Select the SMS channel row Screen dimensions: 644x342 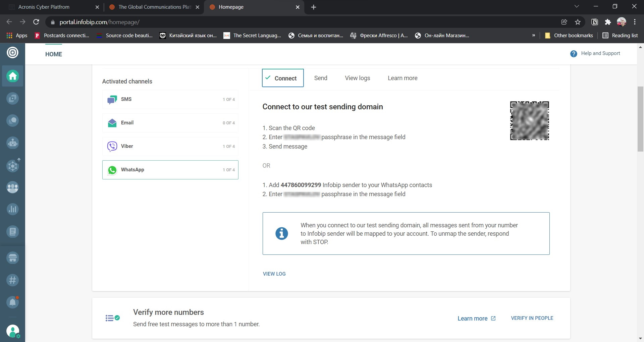click(x=170, y=100)
